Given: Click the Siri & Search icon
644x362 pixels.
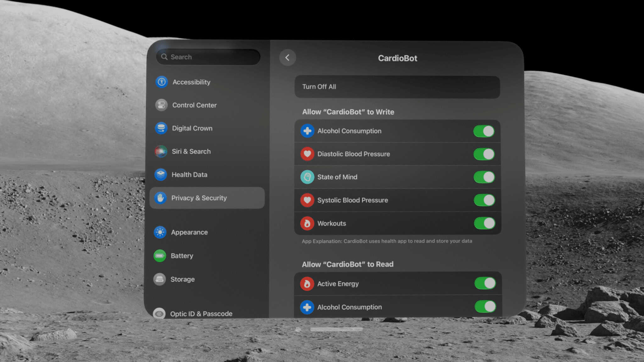Looking at the screenshot, I should click(161, 151).
